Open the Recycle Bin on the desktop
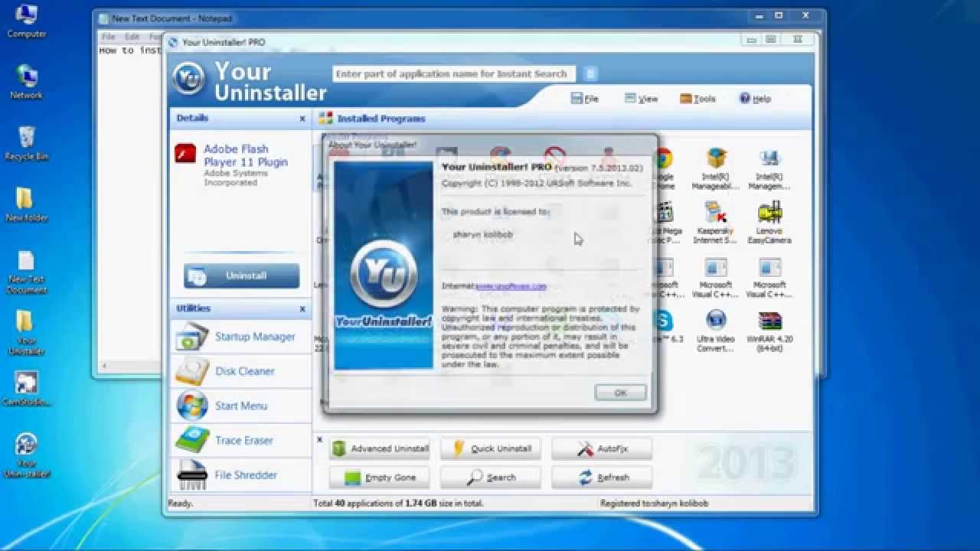980x551 pixels. click(25, 138)
